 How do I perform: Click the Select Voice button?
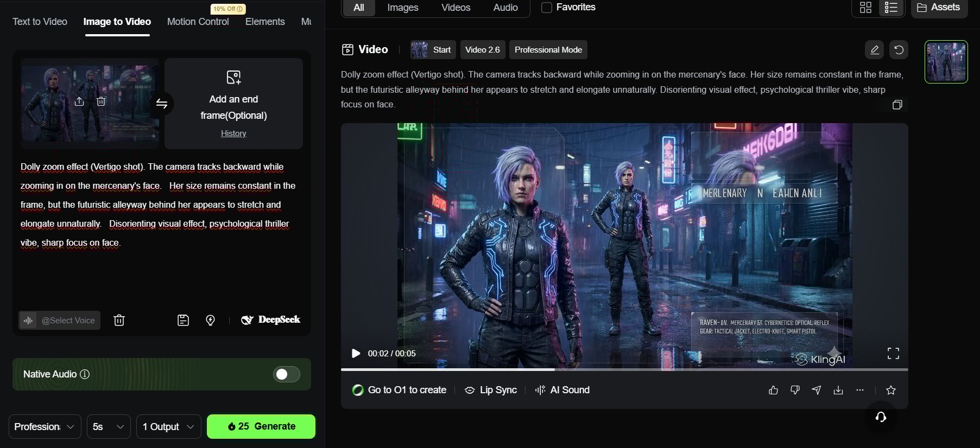60,321
